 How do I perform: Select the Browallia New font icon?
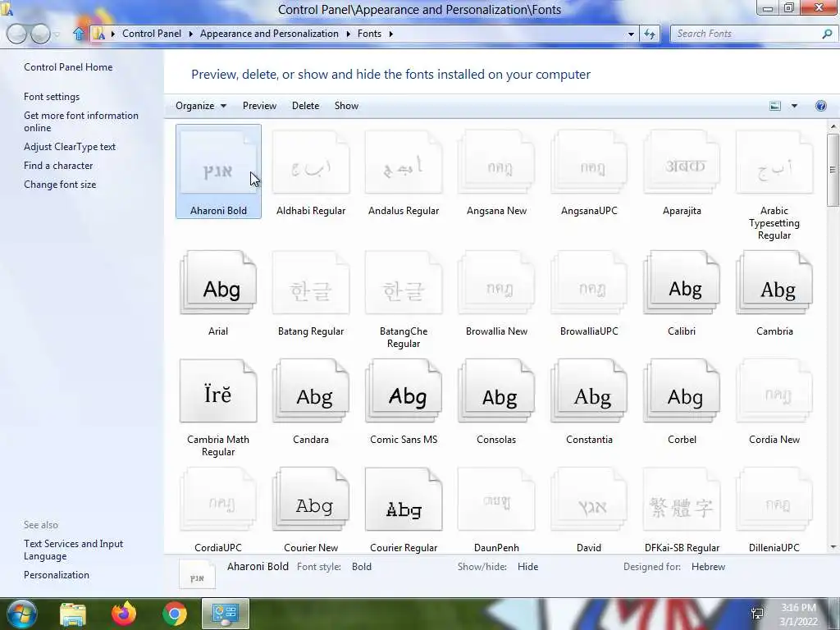point(496,283)
